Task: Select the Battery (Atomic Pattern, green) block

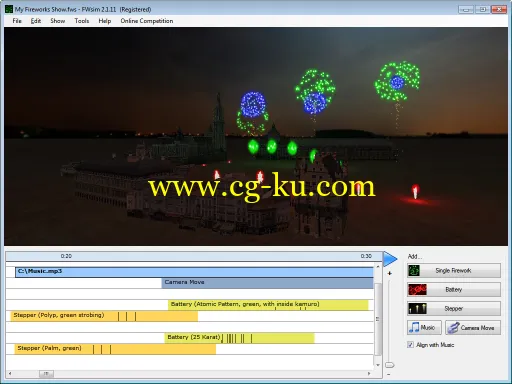Action: (268, 305)
